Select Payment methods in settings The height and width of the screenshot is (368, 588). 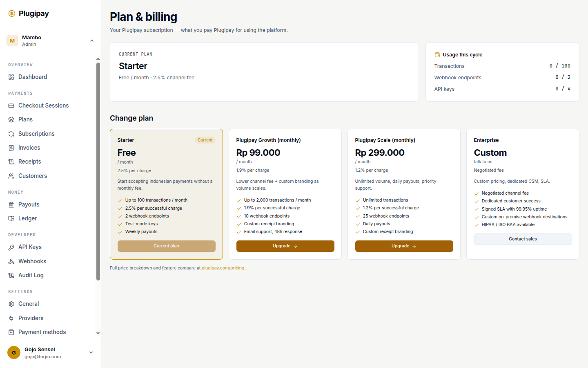tap(42, 332)
